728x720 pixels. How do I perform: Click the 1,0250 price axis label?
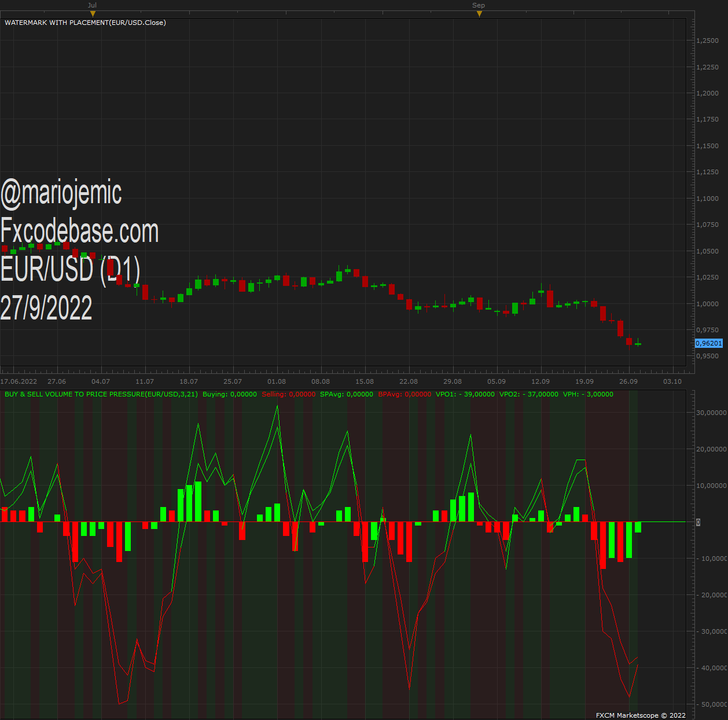(x=708, y=277)
